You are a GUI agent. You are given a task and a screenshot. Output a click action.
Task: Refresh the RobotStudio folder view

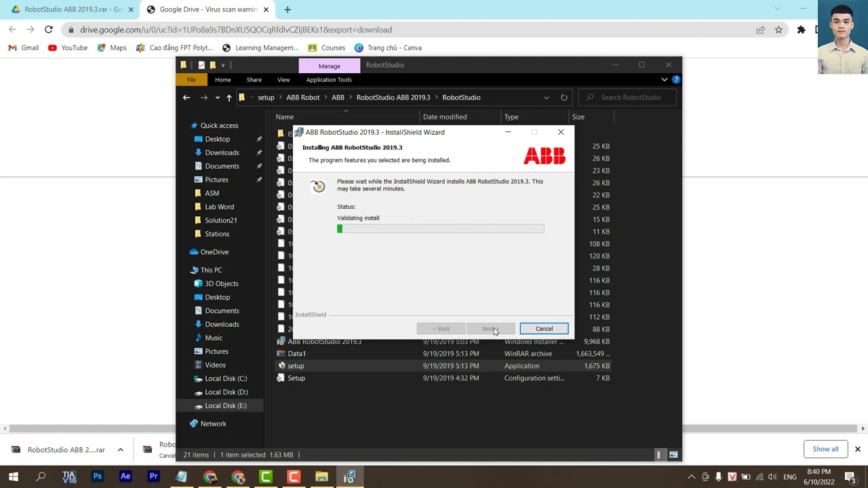pos(564,98)
